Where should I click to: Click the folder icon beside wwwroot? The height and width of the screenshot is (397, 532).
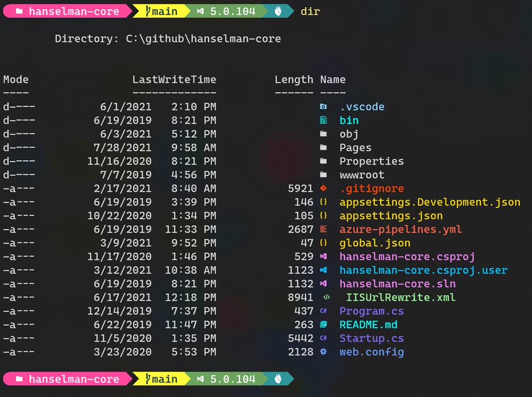pyautogui.click(x=323, y=175)
